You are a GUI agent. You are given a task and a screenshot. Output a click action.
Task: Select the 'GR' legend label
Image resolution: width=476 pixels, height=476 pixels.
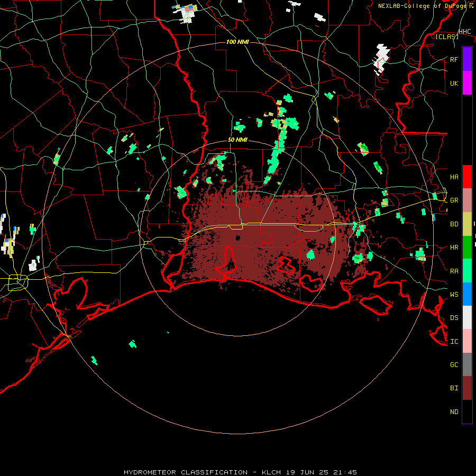coord(454,200)
